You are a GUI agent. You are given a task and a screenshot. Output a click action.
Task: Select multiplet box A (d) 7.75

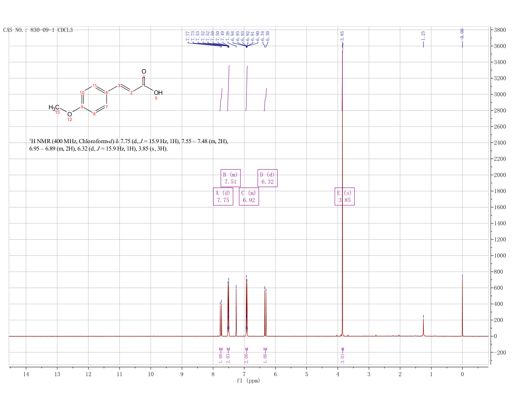pos(223,196)
